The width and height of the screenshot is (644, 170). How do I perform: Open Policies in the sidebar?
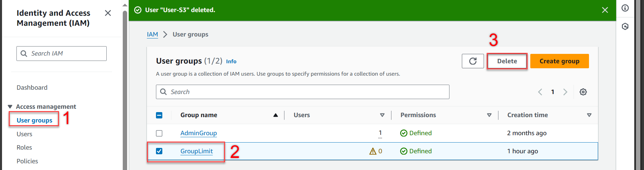27,161
